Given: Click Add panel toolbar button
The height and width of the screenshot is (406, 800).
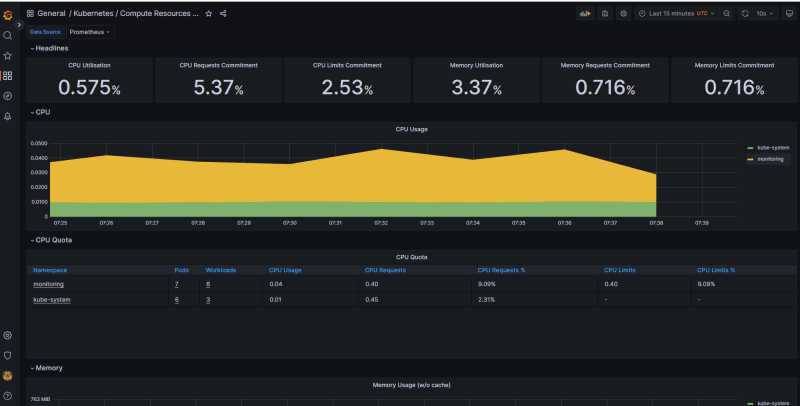Looking at the screenshot, I should [x=585, y=14].
